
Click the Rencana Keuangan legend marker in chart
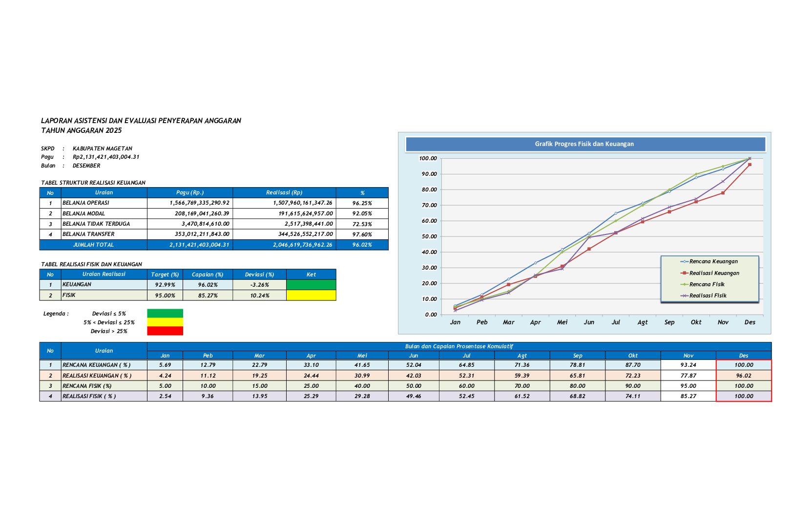coord(684,262)
